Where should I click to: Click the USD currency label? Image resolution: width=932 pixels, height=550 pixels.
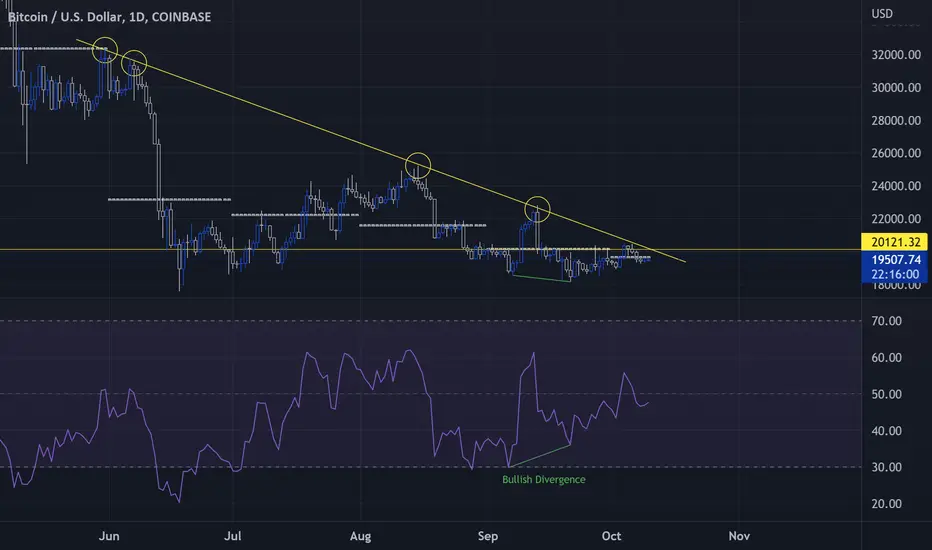tap(882, 14)
